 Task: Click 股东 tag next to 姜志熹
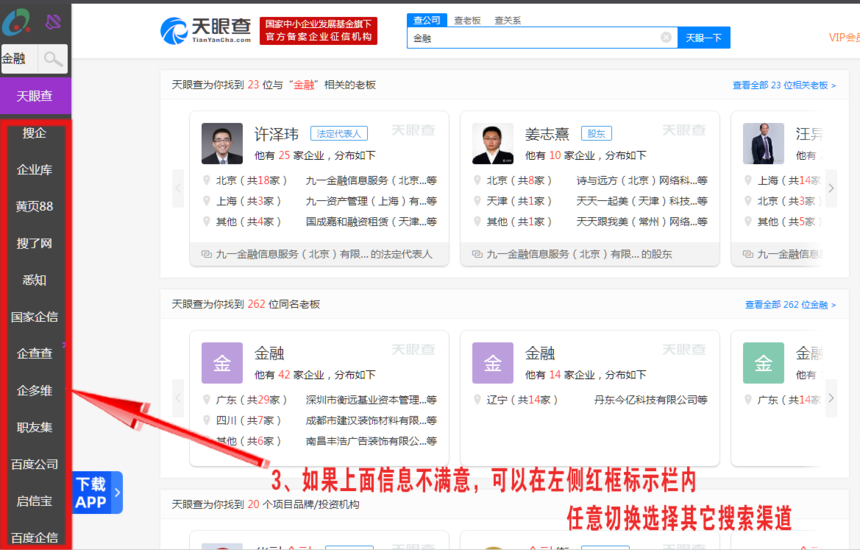596,133
